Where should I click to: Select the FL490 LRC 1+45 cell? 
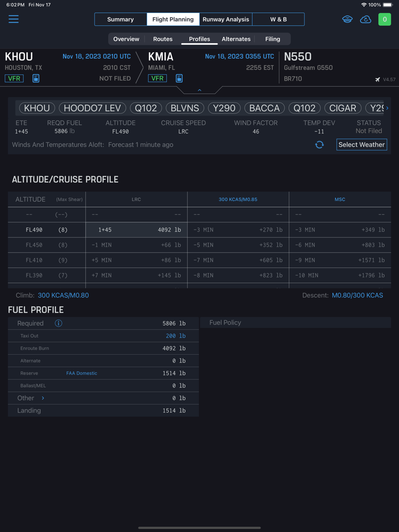(136, 230)
